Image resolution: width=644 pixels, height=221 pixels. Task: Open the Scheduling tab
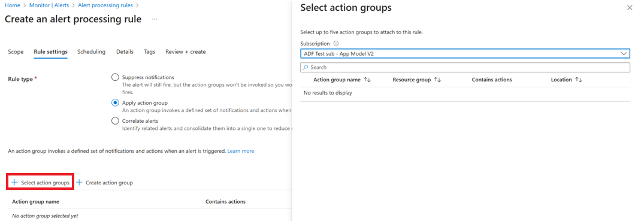(x=91, y=52)
